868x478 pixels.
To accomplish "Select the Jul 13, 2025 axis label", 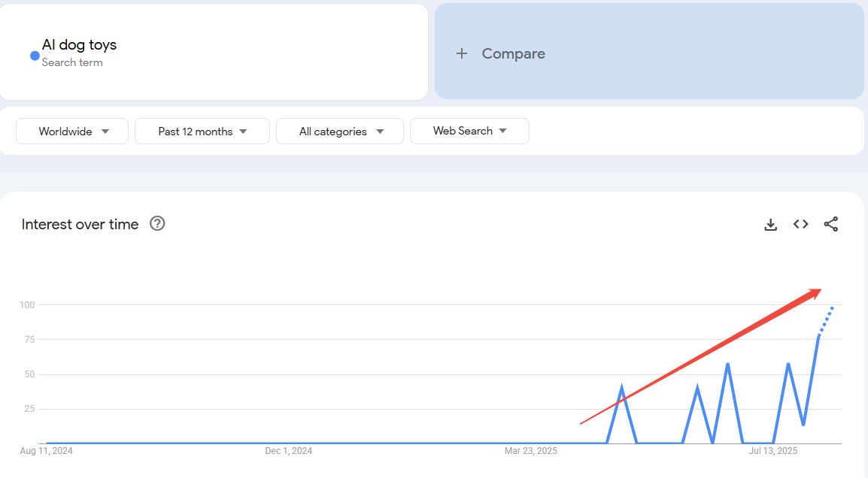I will click(x=772, y=451).
